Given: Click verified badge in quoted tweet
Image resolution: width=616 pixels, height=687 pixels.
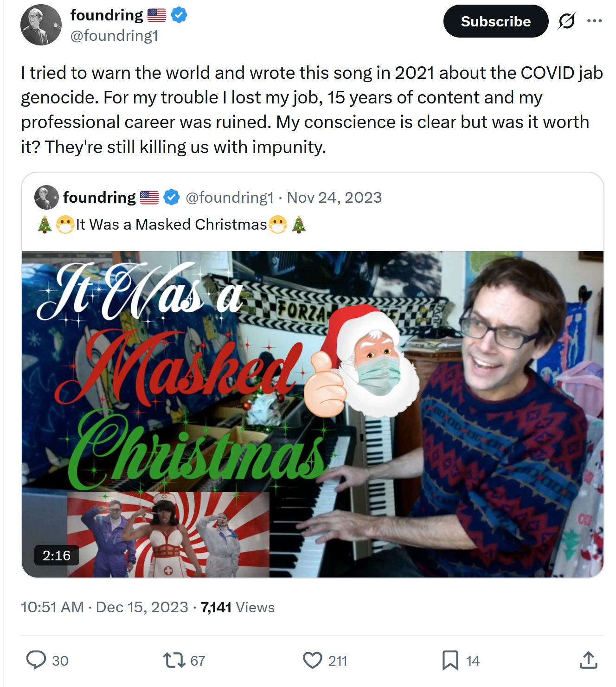Looking at the screenshot, I should coord(172,197).
